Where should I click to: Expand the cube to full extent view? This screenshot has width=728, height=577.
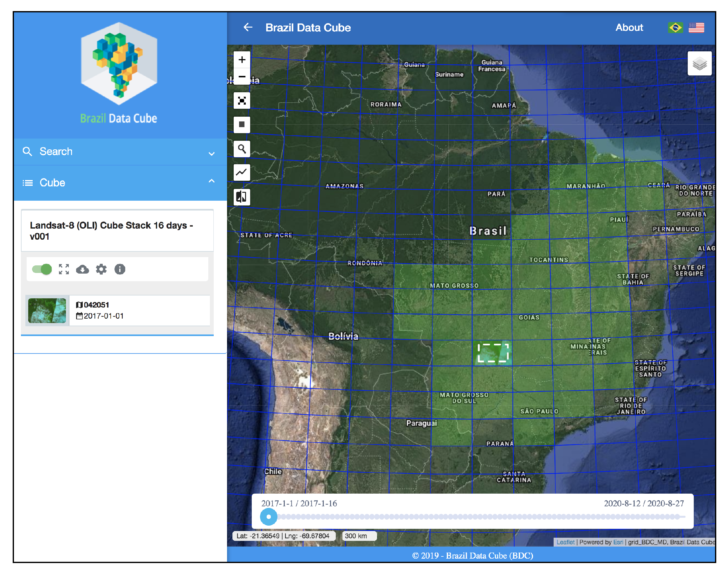(x=64, y=269)
